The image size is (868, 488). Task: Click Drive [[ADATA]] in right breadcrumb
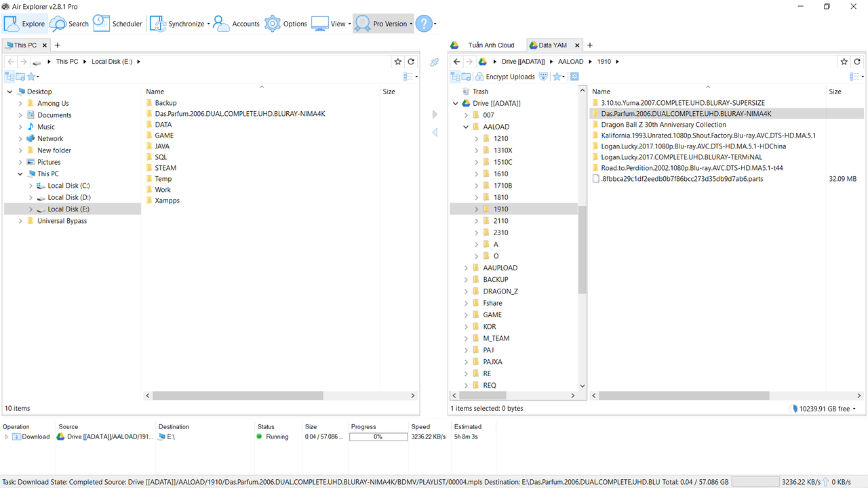[523, 62]
